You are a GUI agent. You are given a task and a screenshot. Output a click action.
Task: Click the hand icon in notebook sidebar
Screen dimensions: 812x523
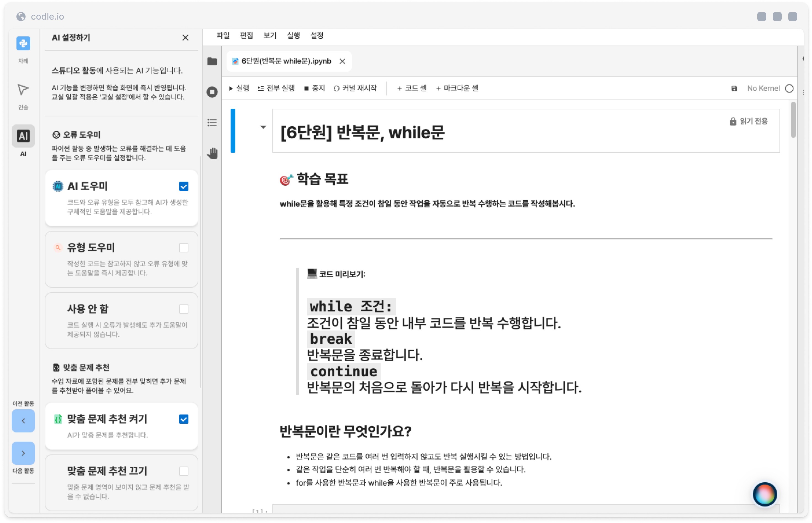(x=213, y=153)
